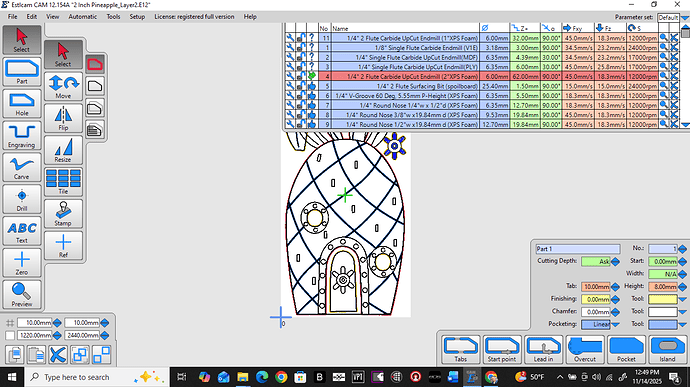Screen dimensions: 690x387
Task: Click the part No. diamond stepper
Action: pos(683,249)
